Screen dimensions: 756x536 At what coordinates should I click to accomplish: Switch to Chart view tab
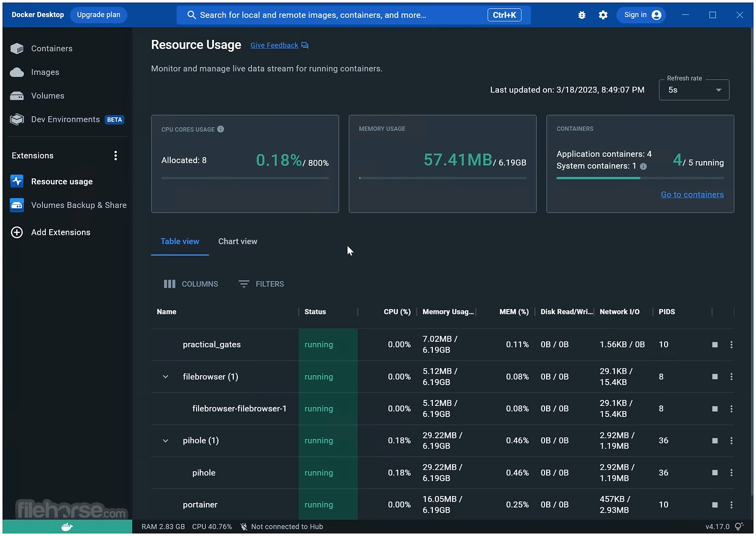[238, 241]
